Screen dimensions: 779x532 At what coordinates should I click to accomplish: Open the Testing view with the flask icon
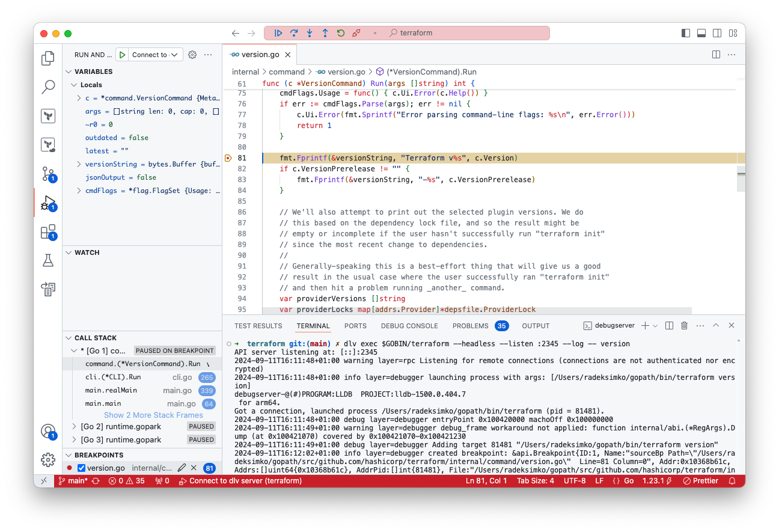tap(48, 260)
